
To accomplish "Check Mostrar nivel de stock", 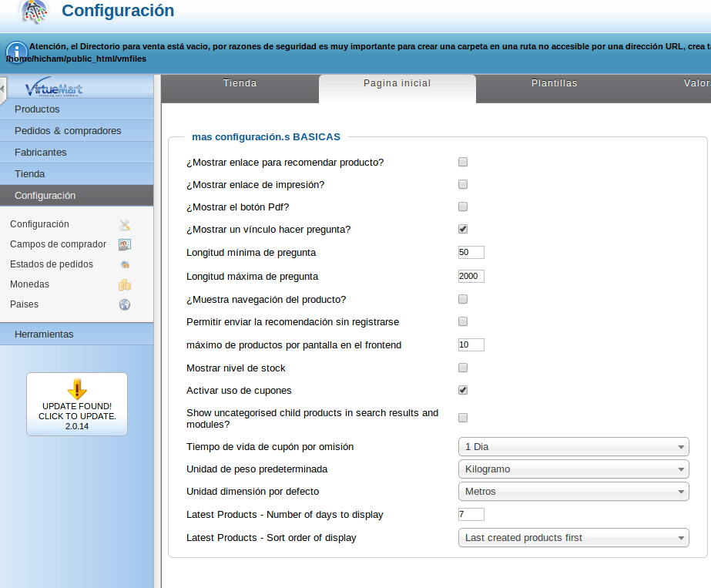I will pos(462,368).
